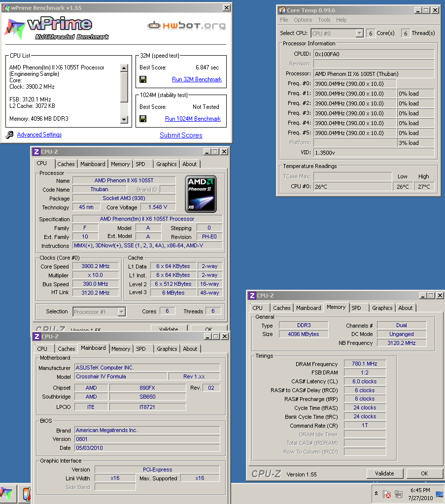Click the "4096 MBytes" memory size value

click(x=304, y=335)
